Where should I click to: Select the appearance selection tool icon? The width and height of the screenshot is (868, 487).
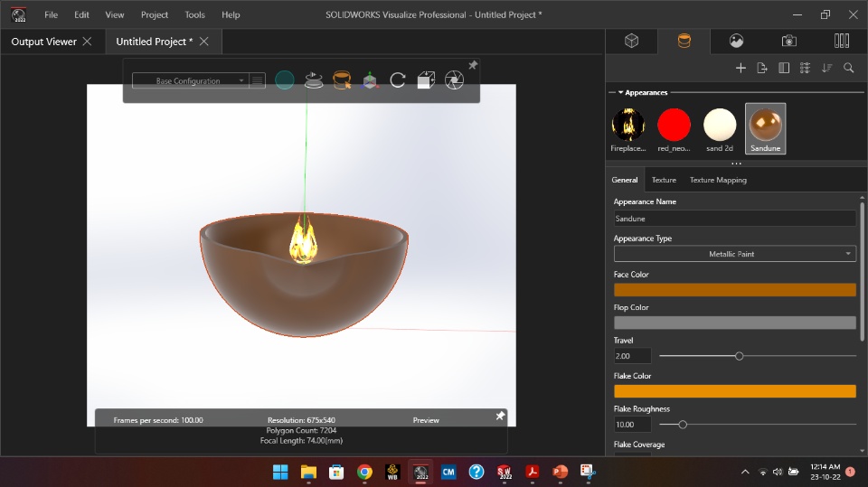341,80
